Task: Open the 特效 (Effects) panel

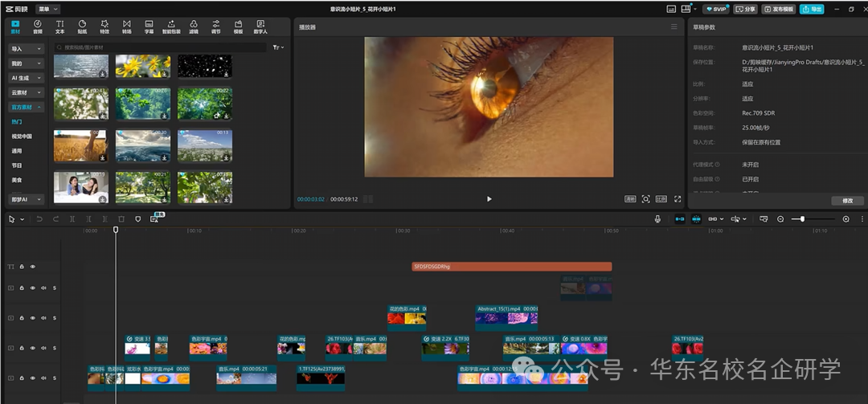Action: (x=104, y=27)
